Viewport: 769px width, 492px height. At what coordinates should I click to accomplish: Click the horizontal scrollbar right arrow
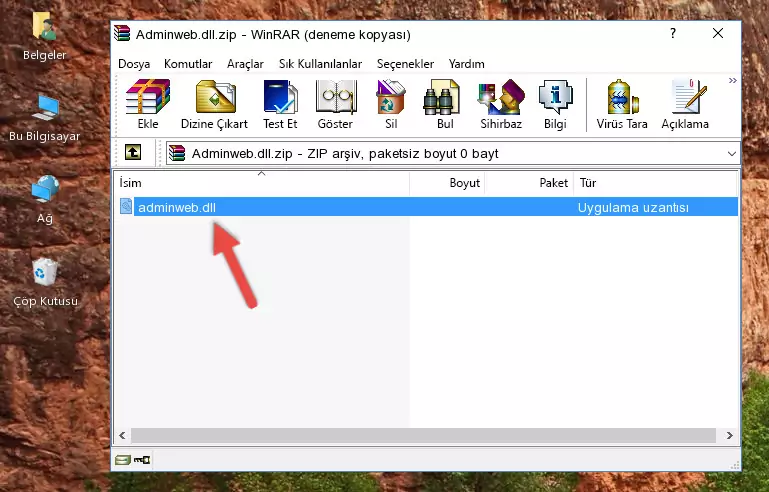coord(729,435)
